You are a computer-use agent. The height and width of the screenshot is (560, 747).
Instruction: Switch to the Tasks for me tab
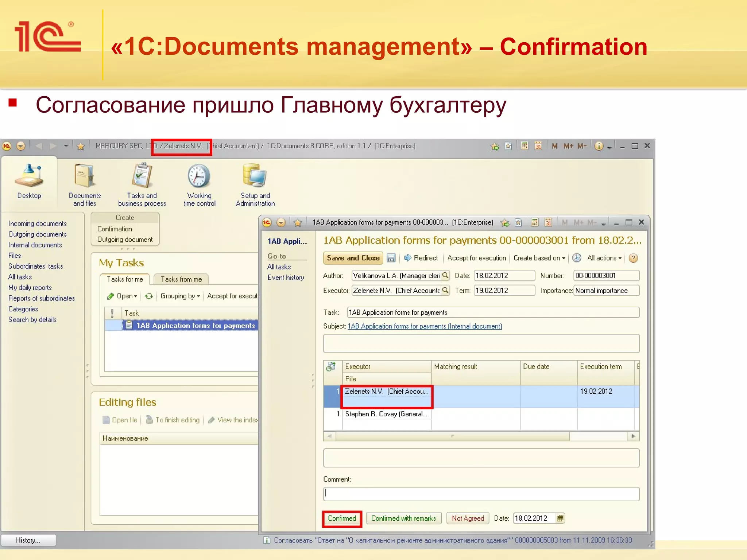point(125,279)
